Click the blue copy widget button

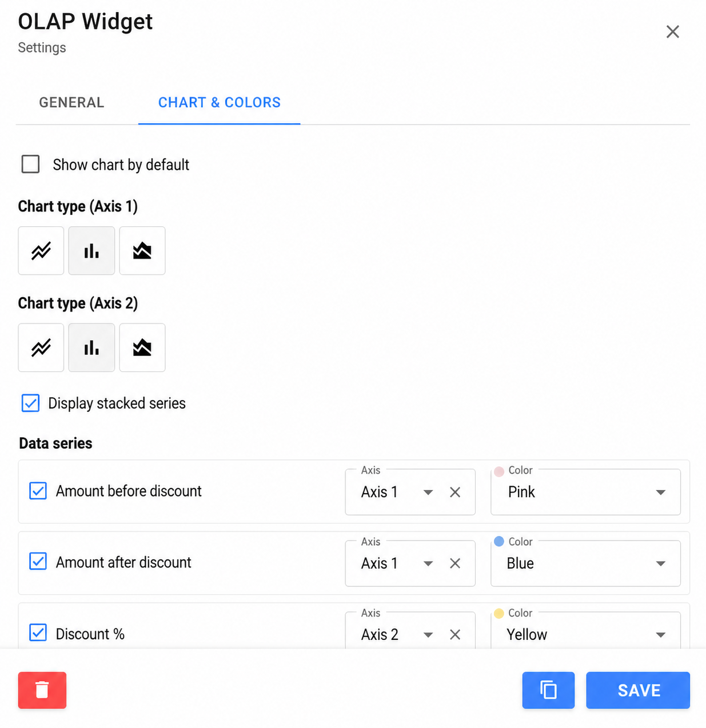[548, 690]
